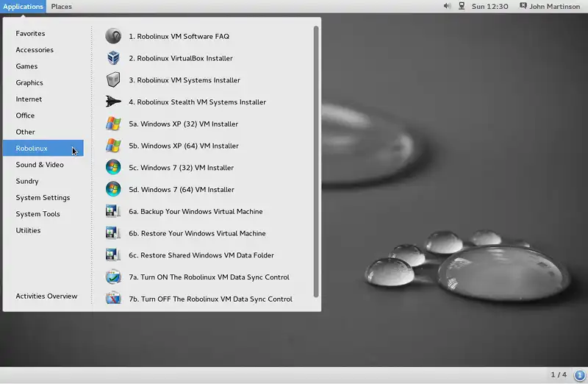Select the Sundry category
This screenshot has height=384, width=588.
coord(43,181)
